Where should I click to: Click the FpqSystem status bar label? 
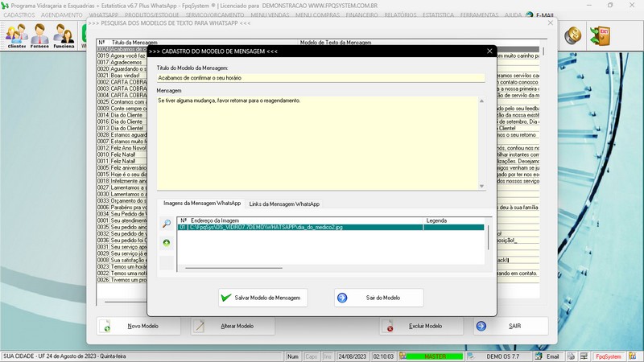pos(609,356)
